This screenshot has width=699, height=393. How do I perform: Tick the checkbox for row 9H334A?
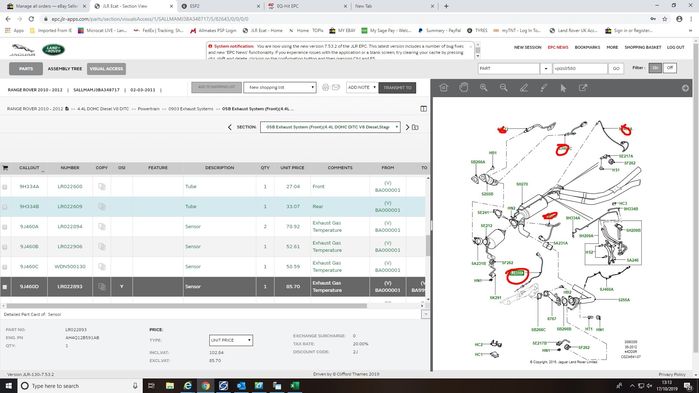(x=5, y=187)
